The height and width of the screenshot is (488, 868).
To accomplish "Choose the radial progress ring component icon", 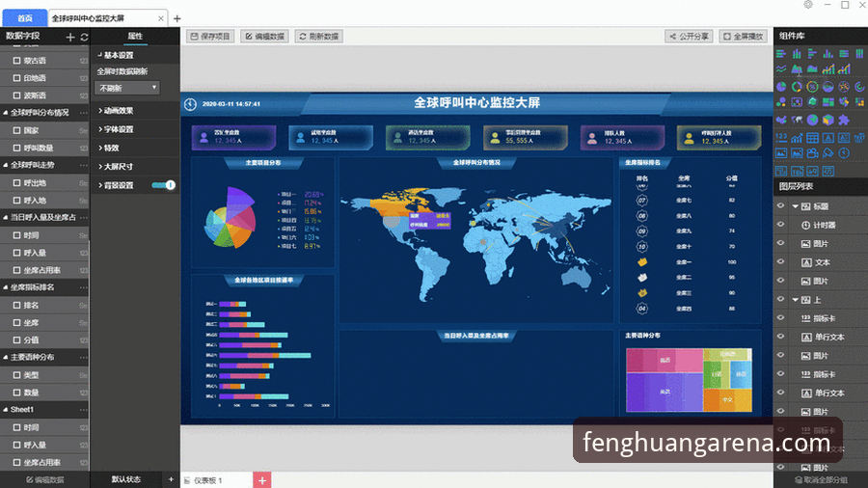I will [x=859, y=86].
